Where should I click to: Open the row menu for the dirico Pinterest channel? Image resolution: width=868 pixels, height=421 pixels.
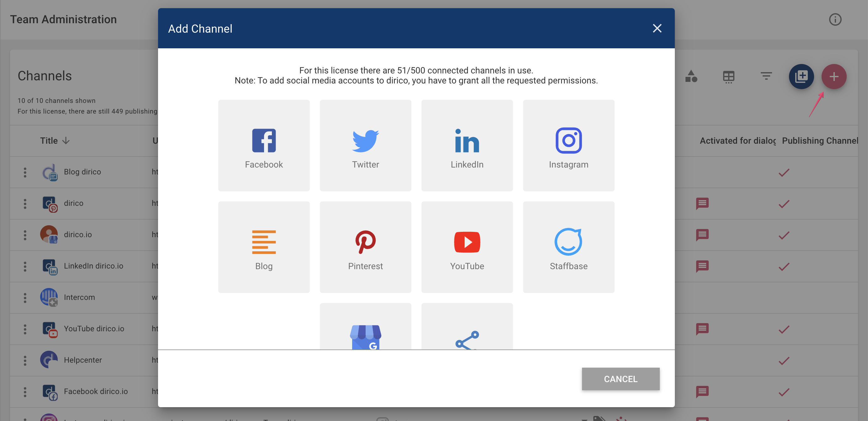[25, 204]
